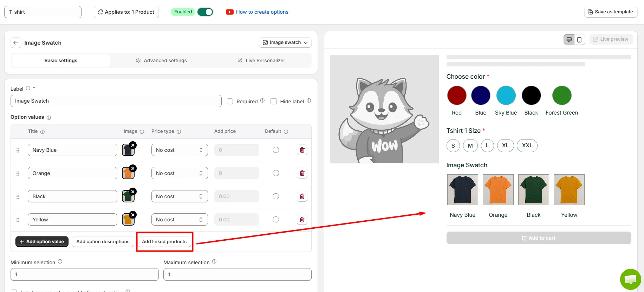Select the Forest Green color swatch
644x292 pixels.
point(562,95)
